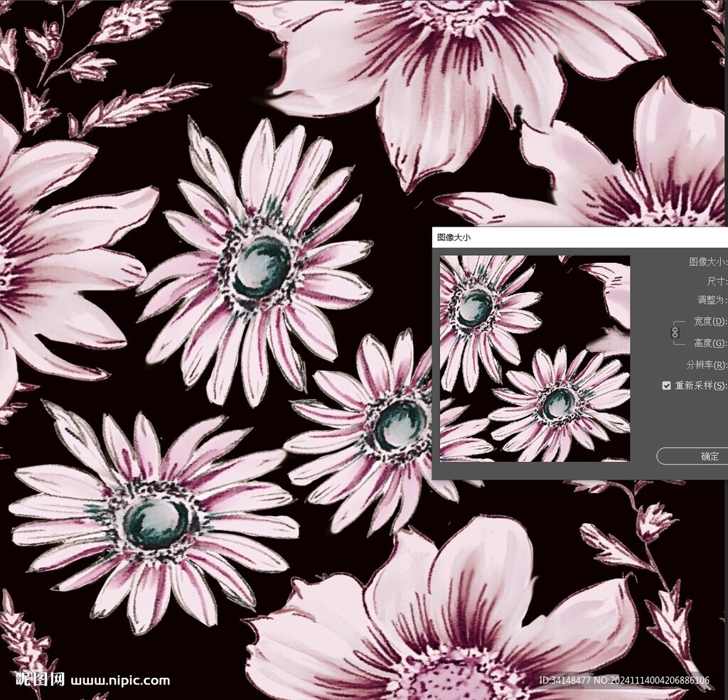
Task: Click the 尺寸: label
Action: click(x=717, y=281)
